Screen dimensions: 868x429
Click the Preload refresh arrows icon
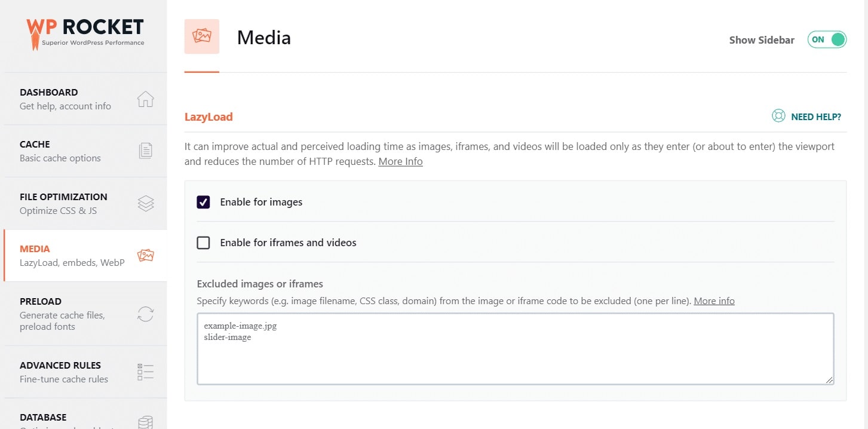click(146, 314)
